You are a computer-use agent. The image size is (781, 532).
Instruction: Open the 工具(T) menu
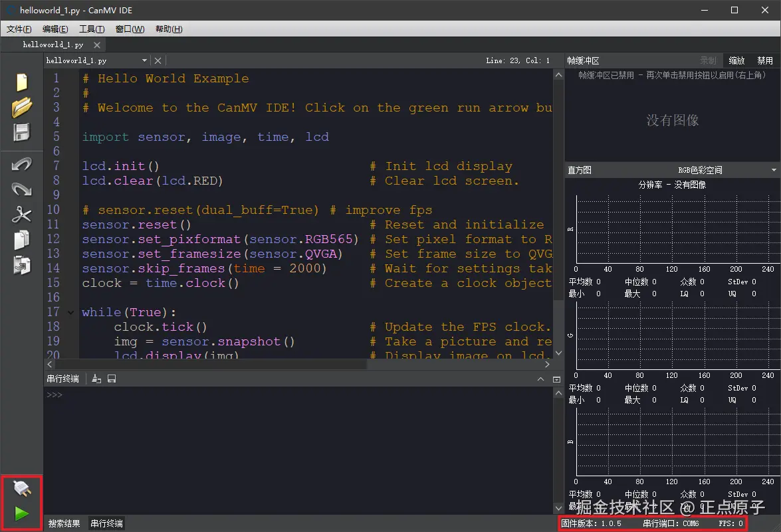click(x=92, y=29)
